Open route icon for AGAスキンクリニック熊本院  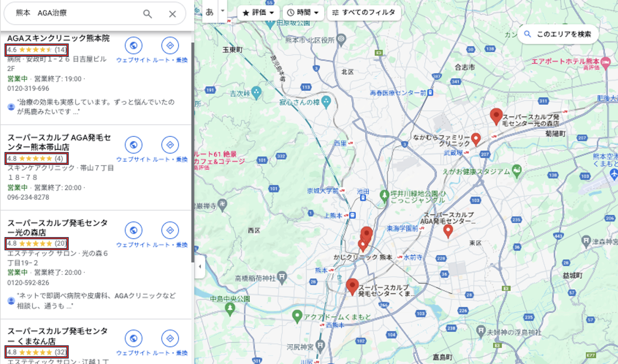[170, 46]
